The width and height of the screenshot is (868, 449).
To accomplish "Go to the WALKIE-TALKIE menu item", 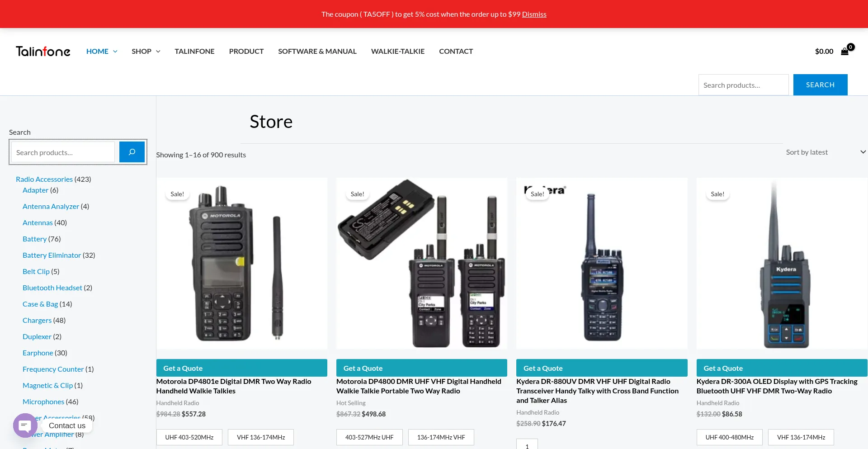I will pos(397,52).
